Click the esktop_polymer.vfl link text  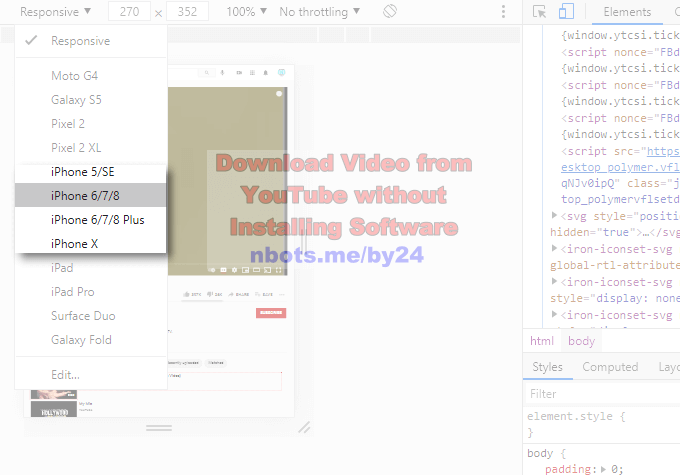tap(620, 167)
